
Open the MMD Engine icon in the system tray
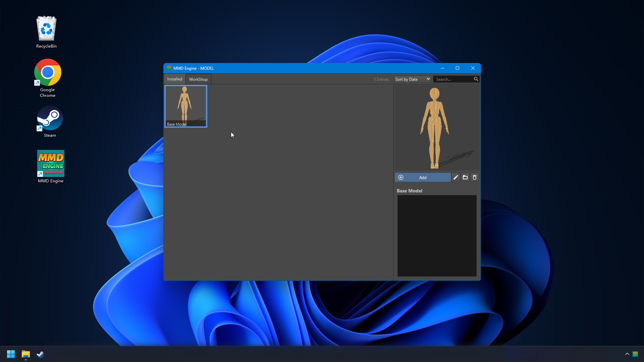point(636,354)
